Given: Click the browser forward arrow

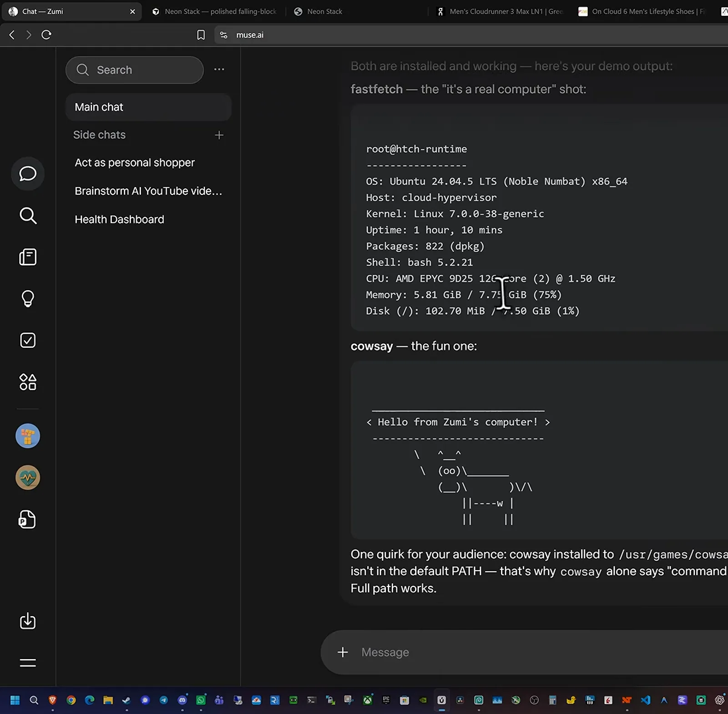Looking at the screenshot, I should click(29, 35).
